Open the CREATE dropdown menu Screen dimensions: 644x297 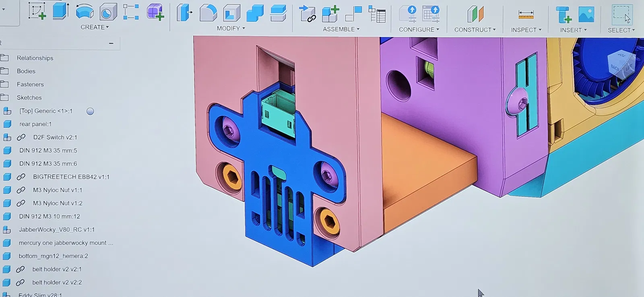coord(95,27)
